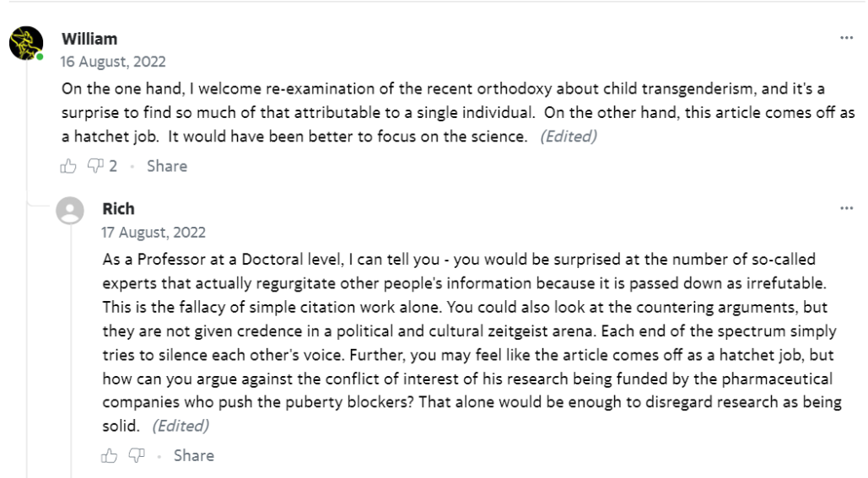
Task: Click the 16 August, 2022 timestamp
Action: pyautogui.click(x=113, y=62)
